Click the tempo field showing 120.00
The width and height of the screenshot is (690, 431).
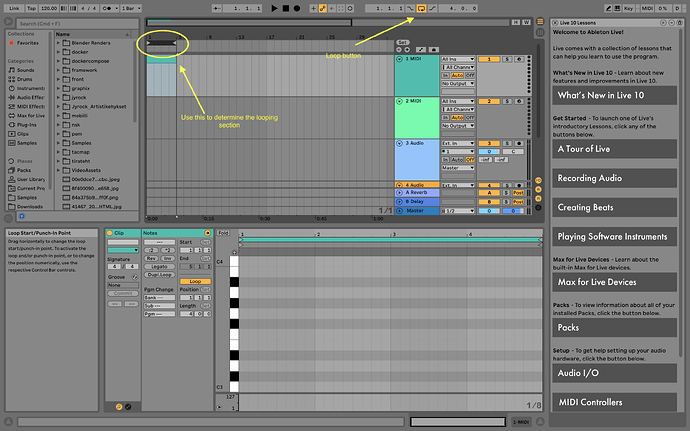click(x=49, y=8)
